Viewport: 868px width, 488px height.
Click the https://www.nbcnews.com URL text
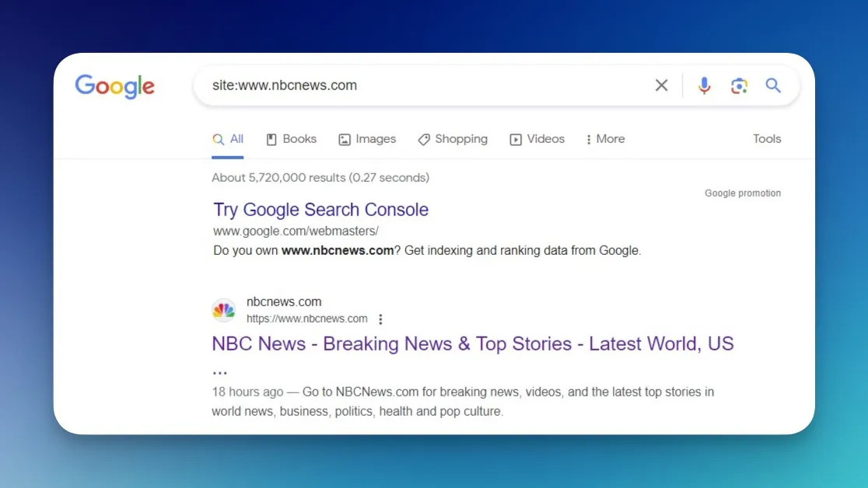[306, 319]
